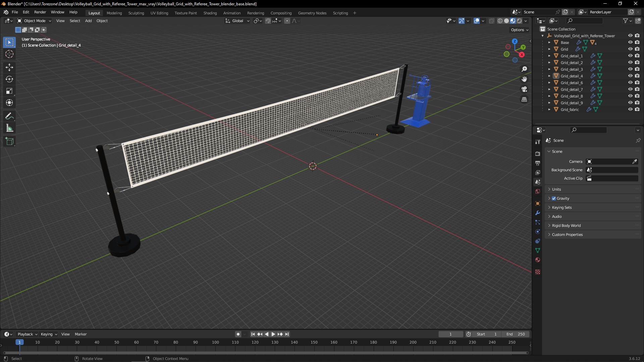The height and width of the screenshot is (362, 644).
Task: Select the Scale tool
Action: (x=9, y=91)
